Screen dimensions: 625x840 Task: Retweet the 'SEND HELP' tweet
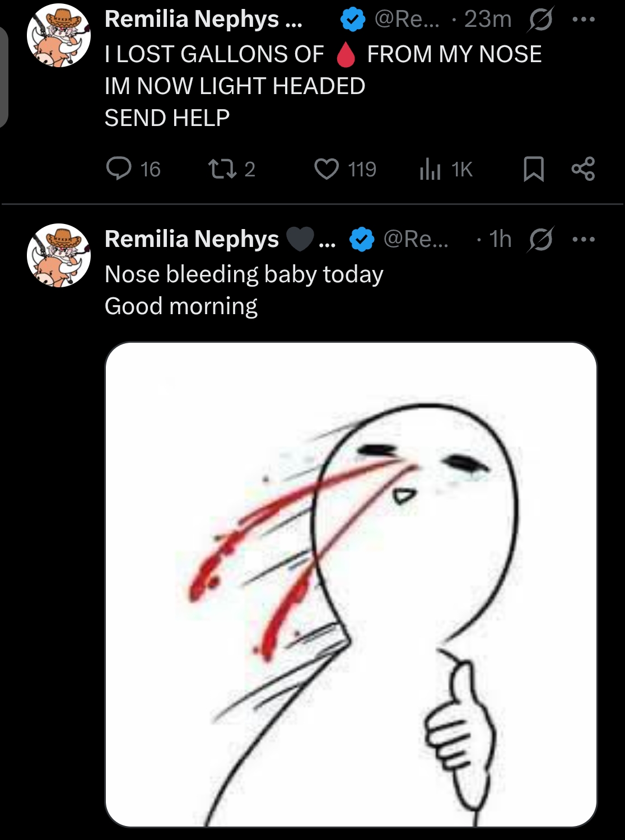pyautogui.click(x=222, y=169)
